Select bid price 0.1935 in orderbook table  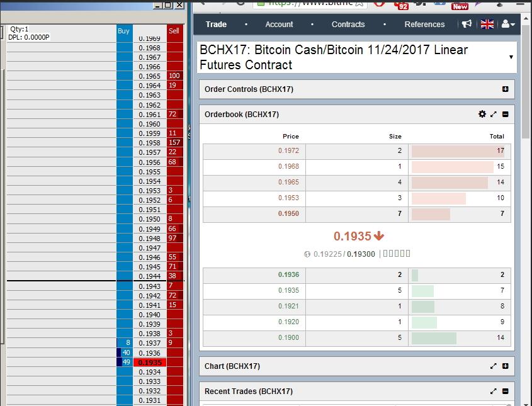click(288, 290)
